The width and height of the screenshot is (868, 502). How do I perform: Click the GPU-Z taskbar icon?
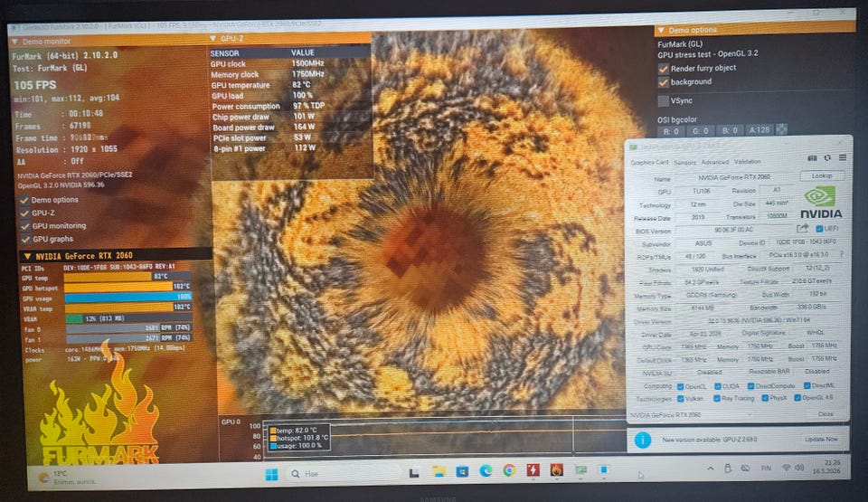coord(580,470)
